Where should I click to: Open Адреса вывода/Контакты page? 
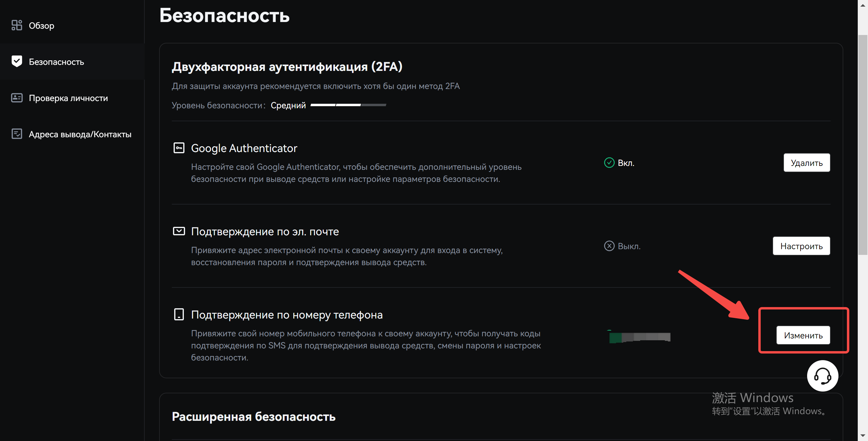click(80, 134)
